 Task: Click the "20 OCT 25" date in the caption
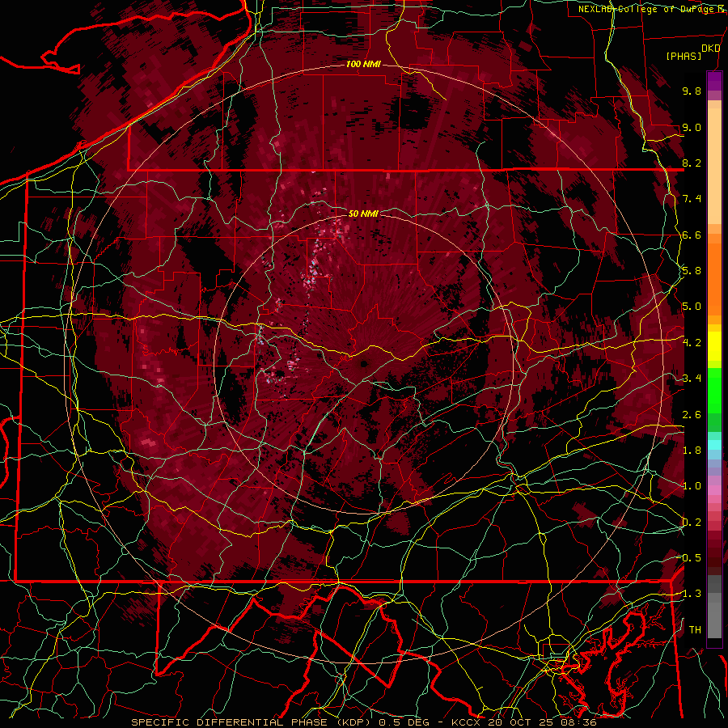pyautogui.click(x=523, y=722)
